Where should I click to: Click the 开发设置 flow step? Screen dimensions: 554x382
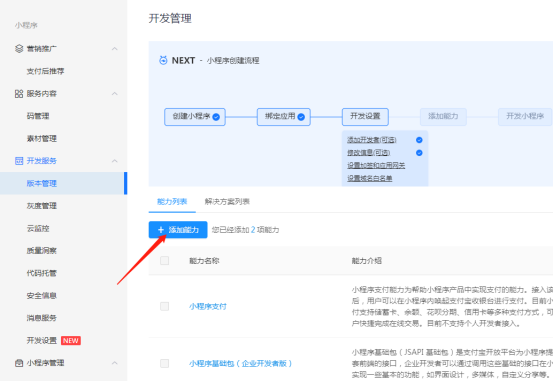(x=365, y=117)
